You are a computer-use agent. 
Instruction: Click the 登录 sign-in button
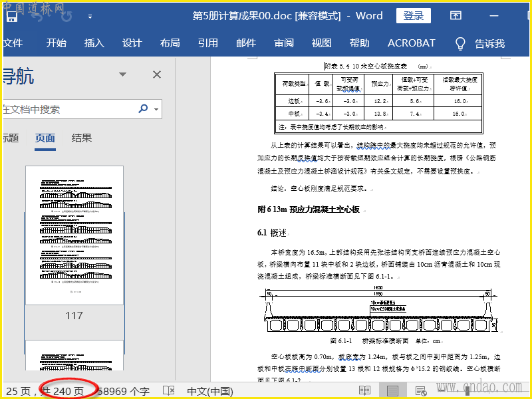(413, 16)
